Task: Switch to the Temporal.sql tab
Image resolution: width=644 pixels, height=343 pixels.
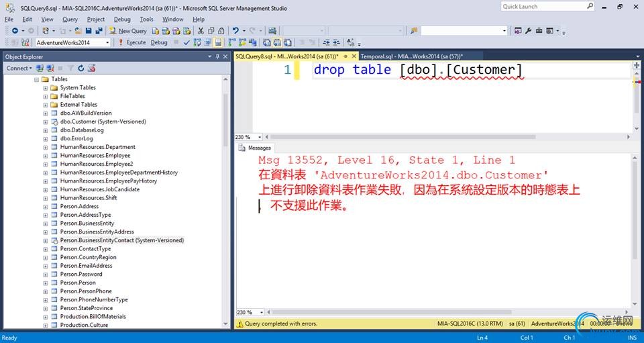Action: 411,56
